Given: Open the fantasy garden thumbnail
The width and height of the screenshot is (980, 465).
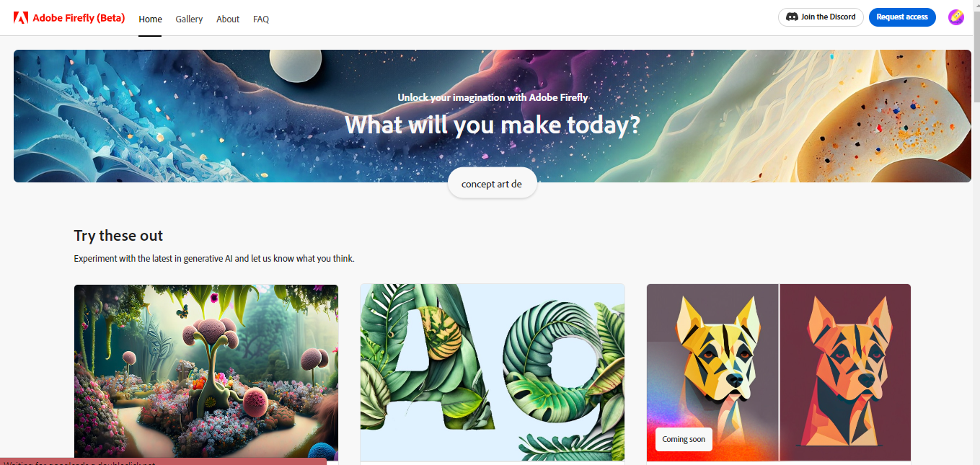Looking at the screenshot, I should (x=206, y=372).
